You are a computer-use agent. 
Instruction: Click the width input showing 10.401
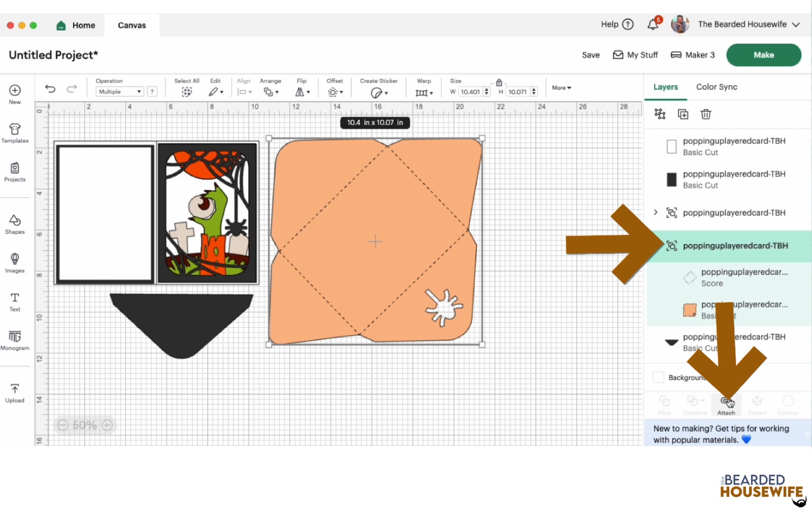pos(471,91)
